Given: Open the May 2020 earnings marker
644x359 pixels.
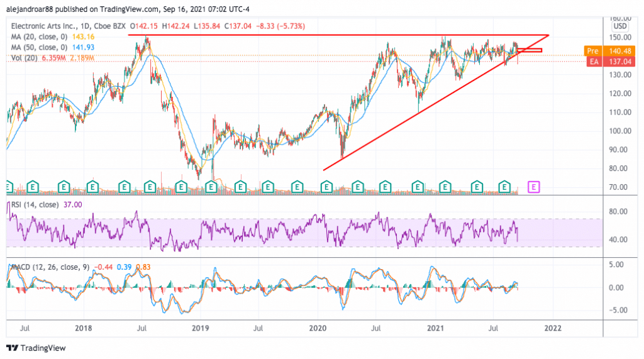Looking at the screenshot, I should tap(357, 187).
